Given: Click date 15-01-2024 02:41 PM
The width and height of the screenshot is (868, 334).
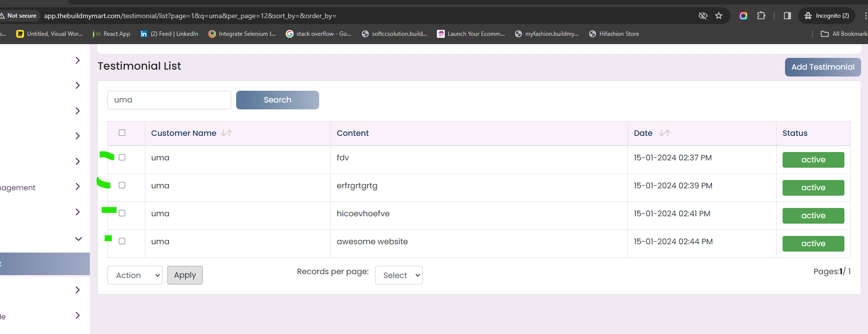Looking at the screenshot, I should pos(672,214).
